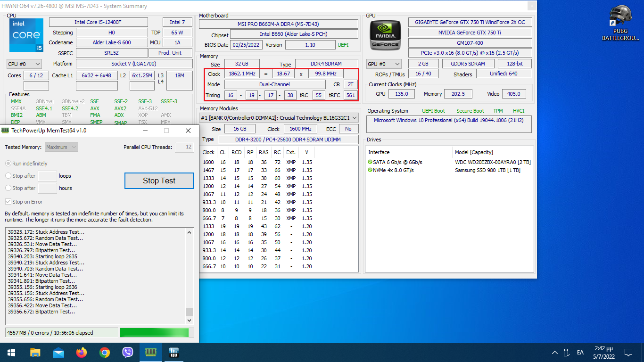
Task: Click the 'Alder Lake-S 600' codename field
Action: coord(112,42)
